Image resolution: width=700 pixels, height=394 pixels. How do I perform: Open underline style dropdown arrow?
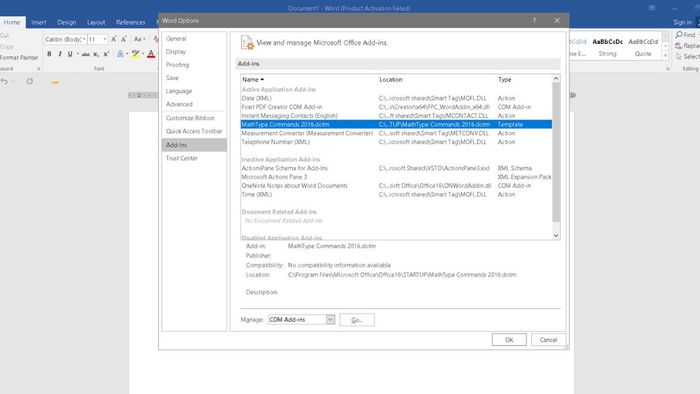[78, 54]
